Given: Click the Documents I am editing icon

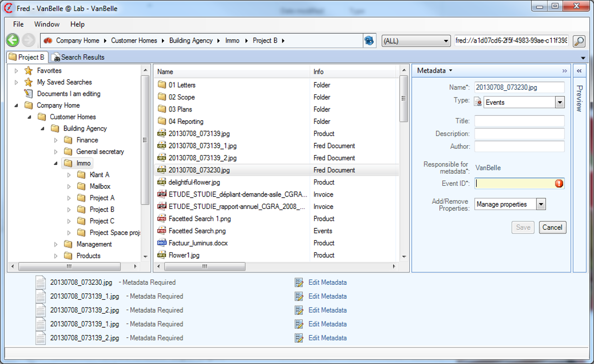Looking at the screenshot, I should (29, 94).
